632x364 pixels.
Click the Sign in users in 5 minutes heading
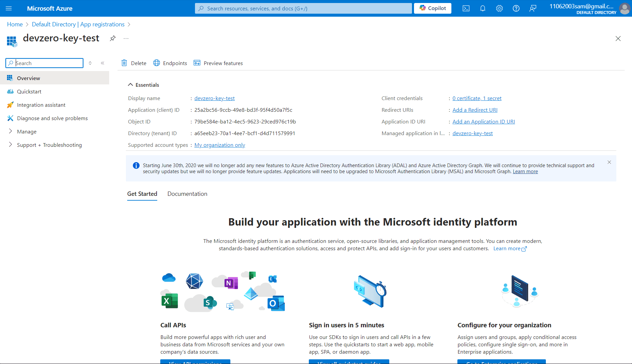(x=347, y=325)
